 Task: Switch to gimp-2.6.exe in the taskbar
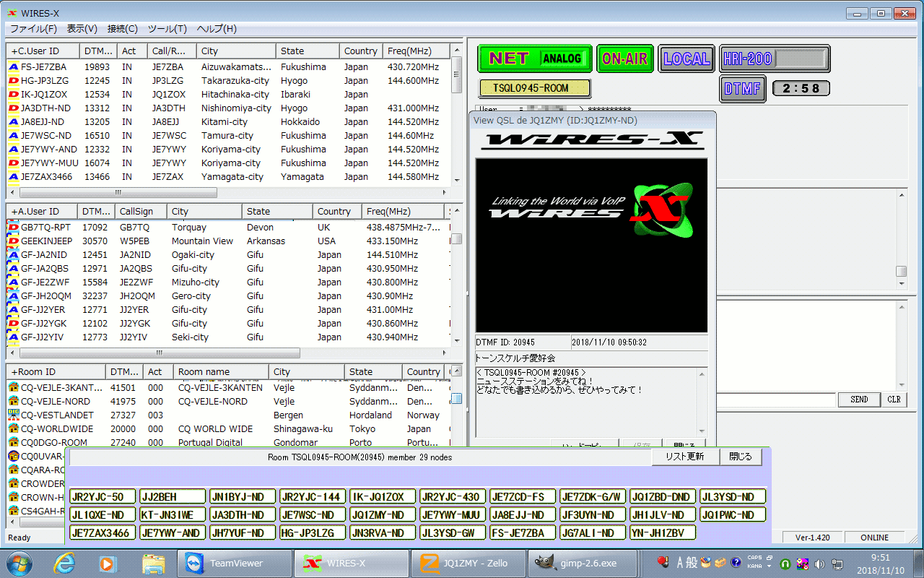point(584,563)
